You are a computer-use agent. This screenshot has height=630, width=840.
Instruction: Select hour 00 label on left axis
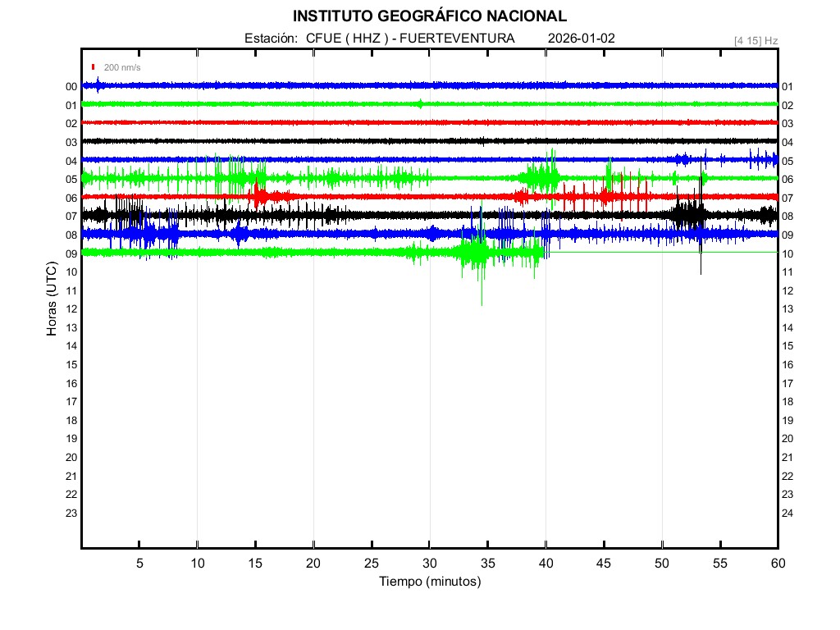coord(71,87)
